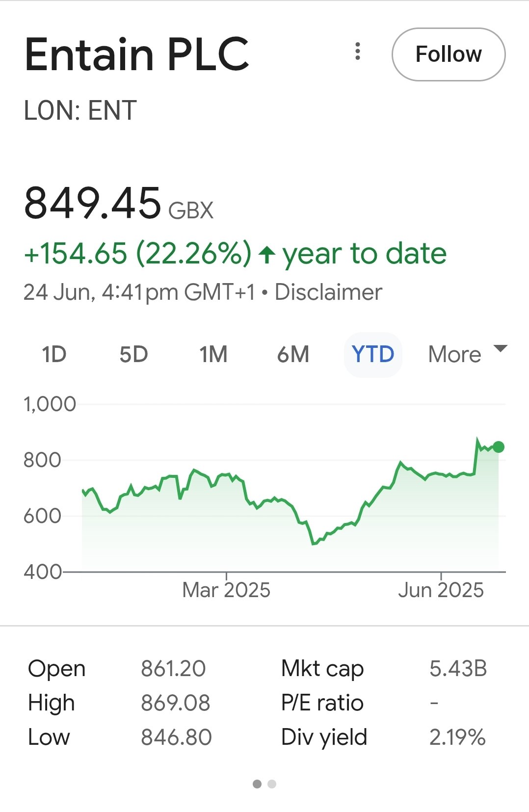
Task: Click the More dropdown arrow
Action: click(500, 349)
